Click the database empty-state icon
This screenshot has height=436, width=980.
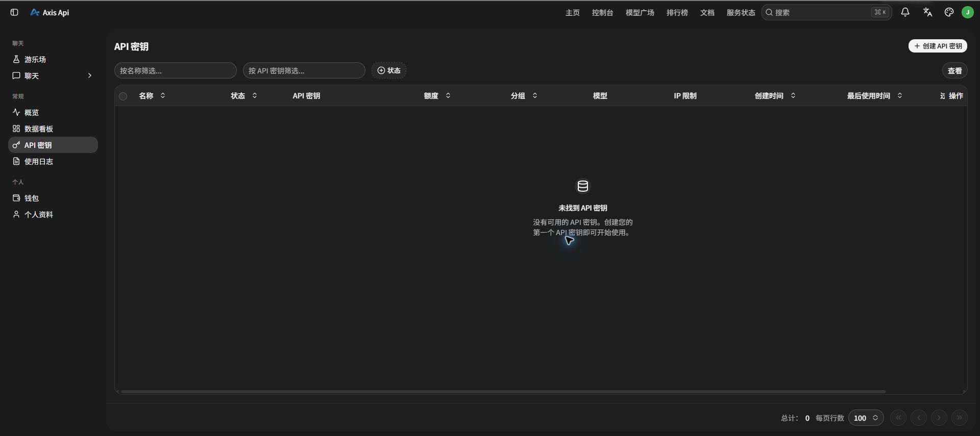point(582,186)
